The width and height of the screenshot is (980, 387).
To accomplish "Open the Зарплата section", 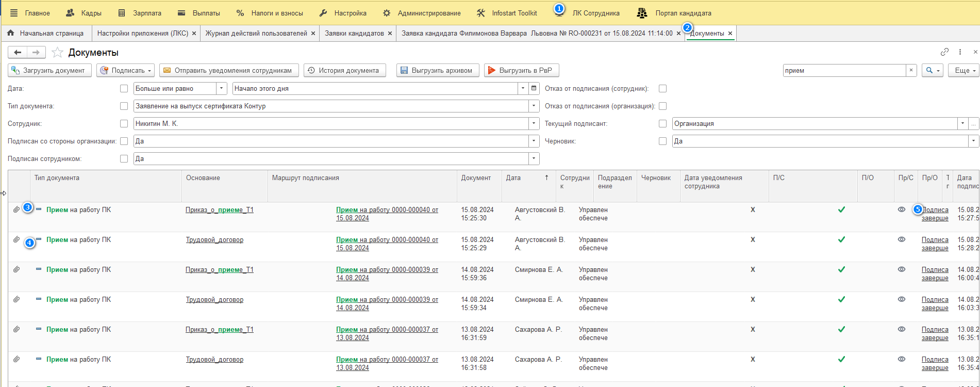I will pyautogui.click(x=140, y=13).
